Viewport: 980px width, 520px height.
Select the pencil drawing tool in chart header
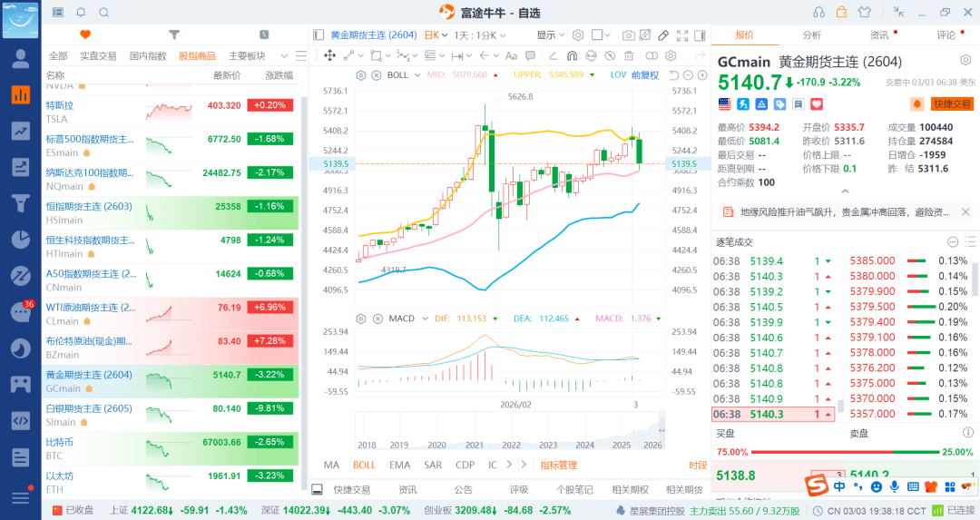tap(663, 35)
